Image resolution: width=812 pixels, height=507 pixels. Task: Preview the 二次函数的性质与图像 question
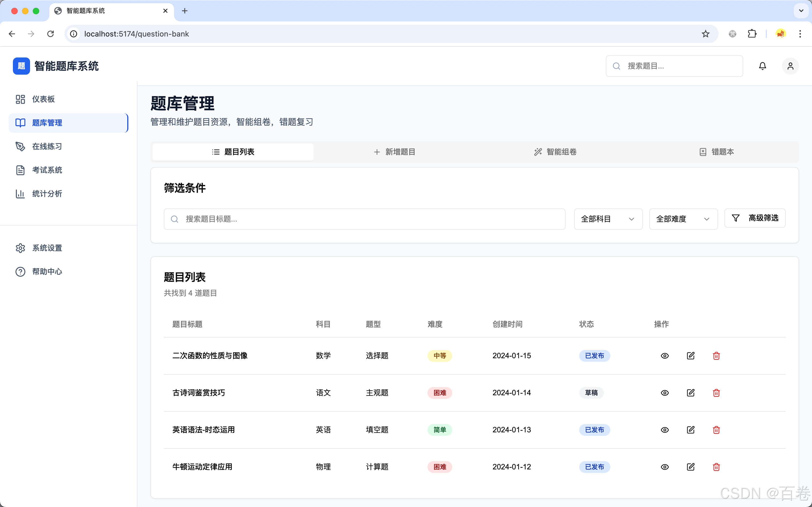(665, 356)
